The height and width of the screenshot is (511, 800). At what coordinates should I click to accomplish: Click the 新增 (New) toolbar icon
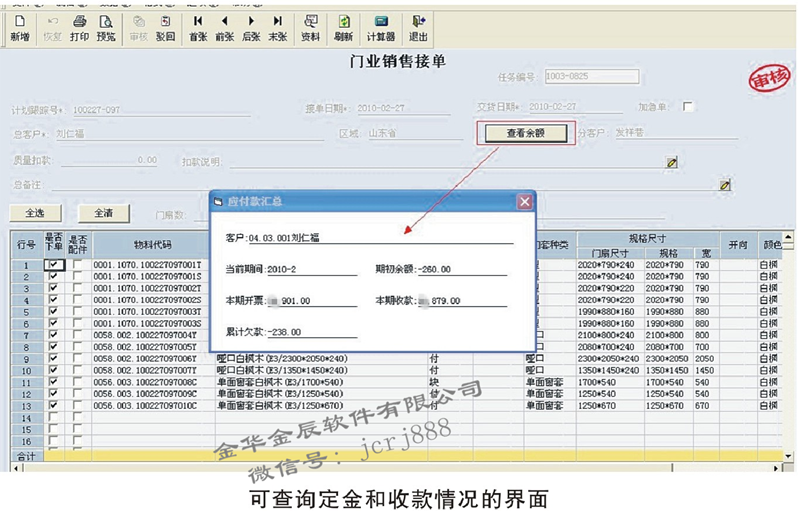pyautogui.click(x=19, y=27)
